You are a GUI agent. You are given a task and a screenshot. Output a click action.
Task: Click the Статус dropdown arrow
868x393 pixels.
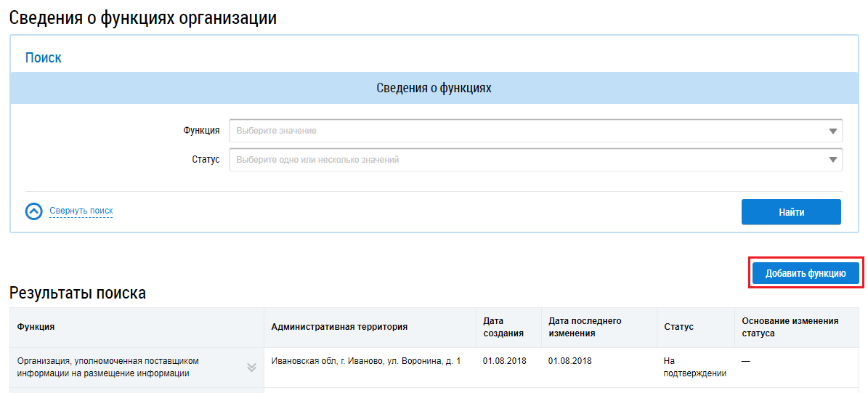[832, 160]
